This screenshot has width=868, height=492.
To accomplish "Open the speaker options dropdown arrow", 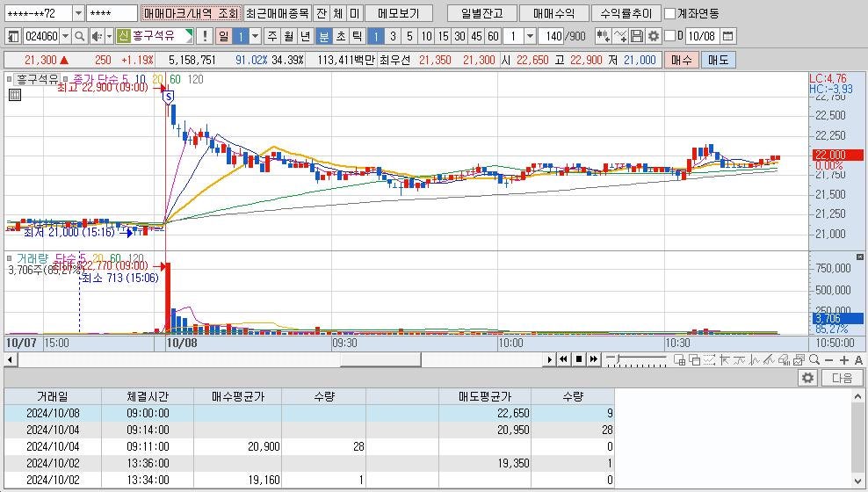I will point(109,36).
